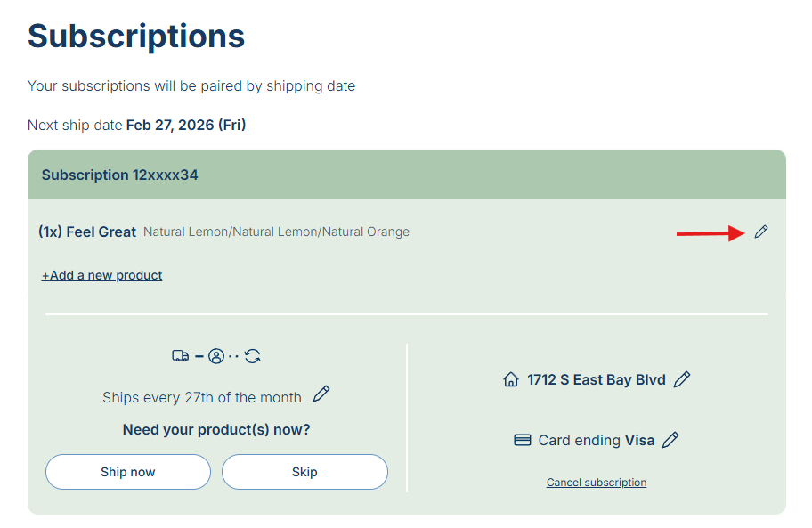
Task: Click the Ships every 27th text
Action: tap(202, 397)
